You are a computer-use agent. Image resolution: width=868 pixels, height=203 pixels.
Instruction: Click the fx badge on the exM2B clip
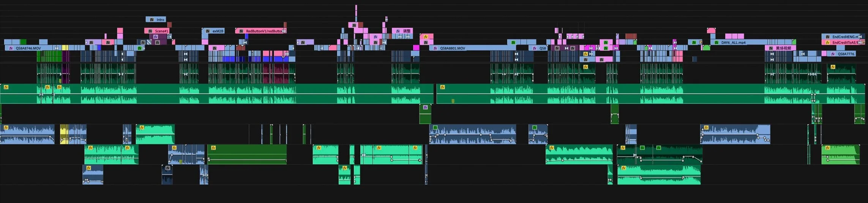[208, 31]
